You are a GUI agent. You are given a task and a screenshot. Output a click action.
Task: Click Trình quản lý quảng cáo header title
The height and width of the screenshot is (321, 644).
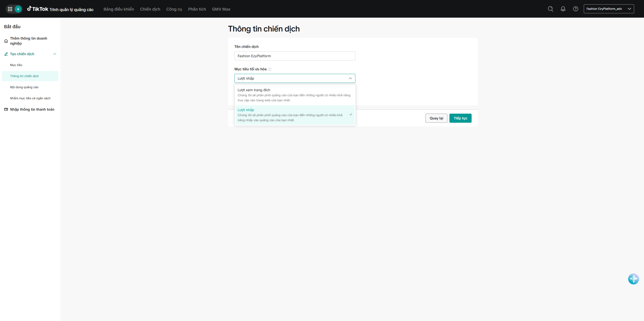(71, 10)
